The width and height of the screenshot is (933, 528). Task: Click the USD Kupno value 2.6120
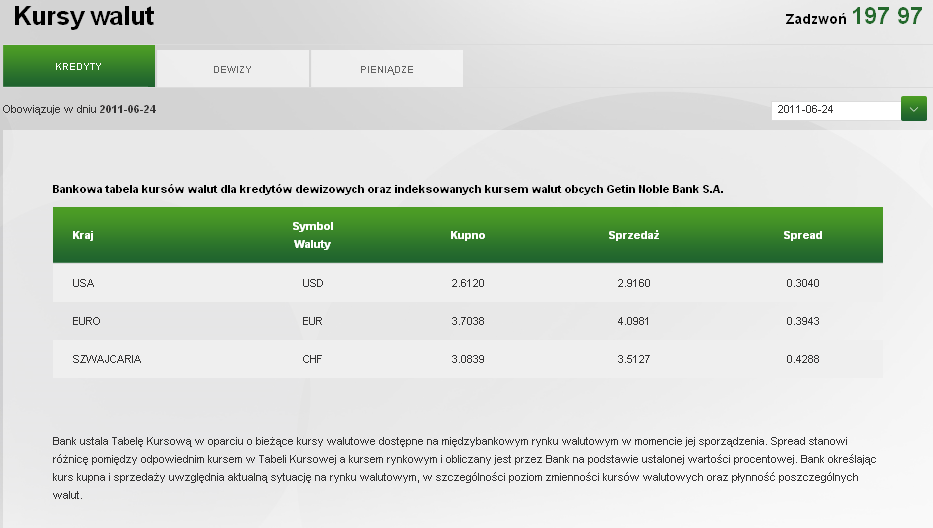(468, 283)
